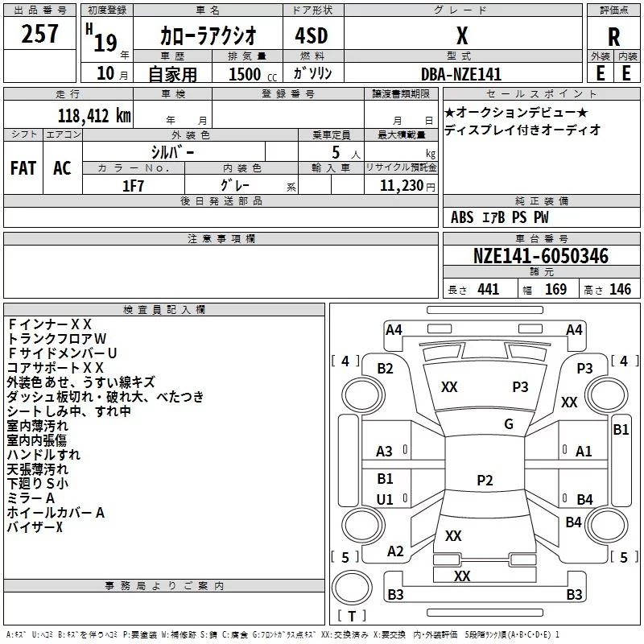Click mileage 118,412 km
Viewport: 644px width, 644px height.
coord(94,116)
